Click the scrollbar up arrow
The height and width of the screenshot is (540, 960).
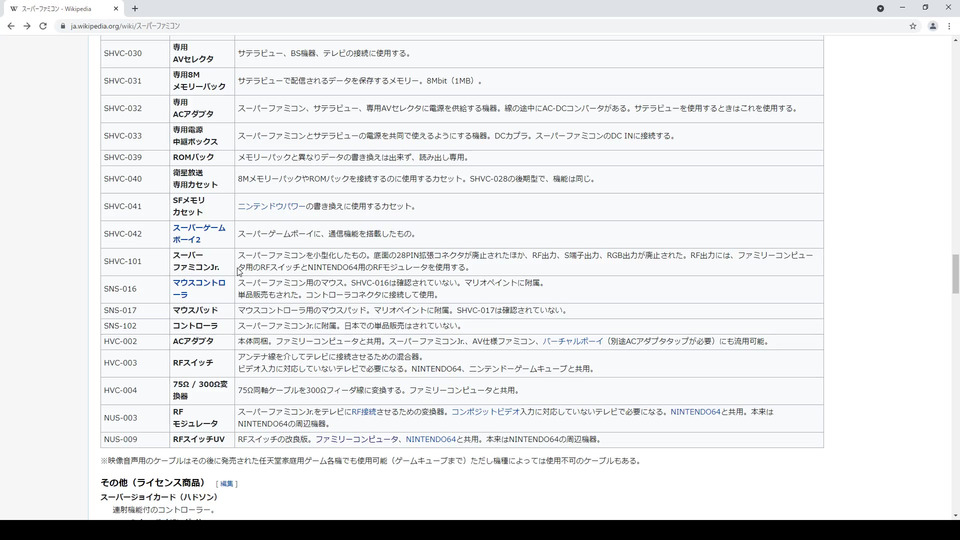[955, 40]
